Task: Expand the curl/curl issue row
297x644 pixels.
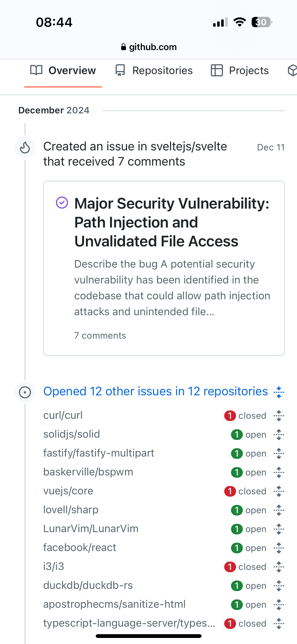Action: coord(279,416)
